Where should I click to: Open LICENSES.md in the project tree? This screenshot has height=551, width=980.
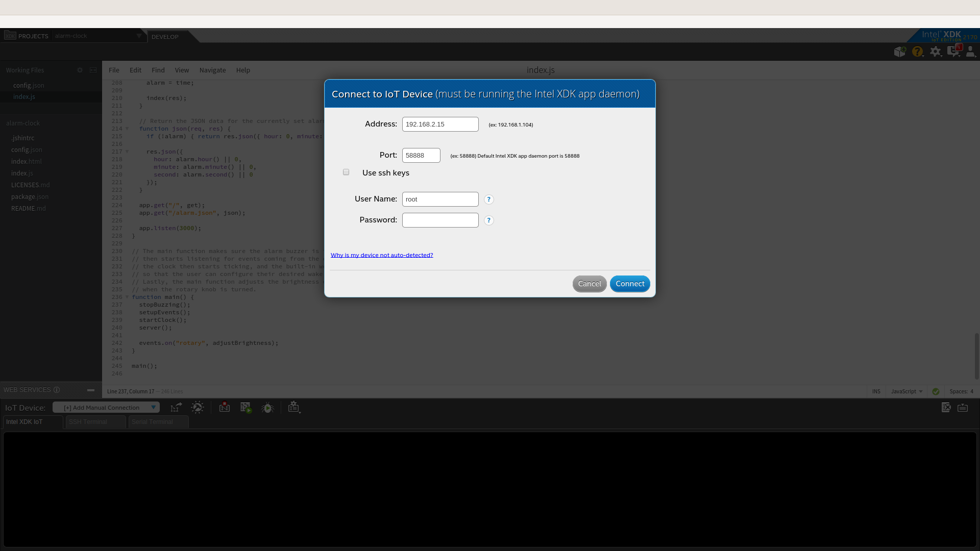point(31,185)
